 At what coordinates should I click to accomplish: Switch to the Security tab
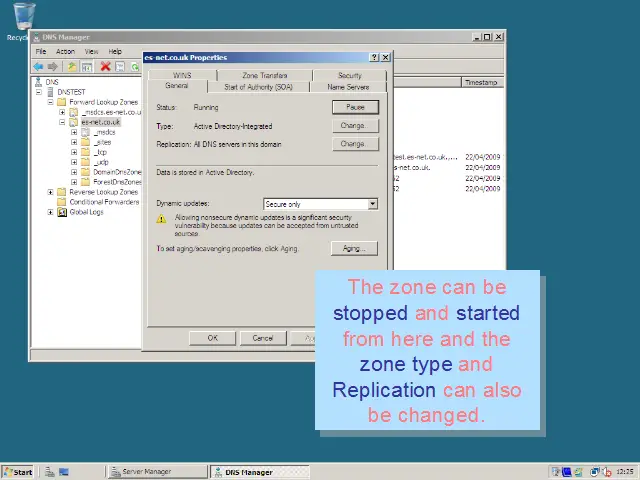click(350, 75)
